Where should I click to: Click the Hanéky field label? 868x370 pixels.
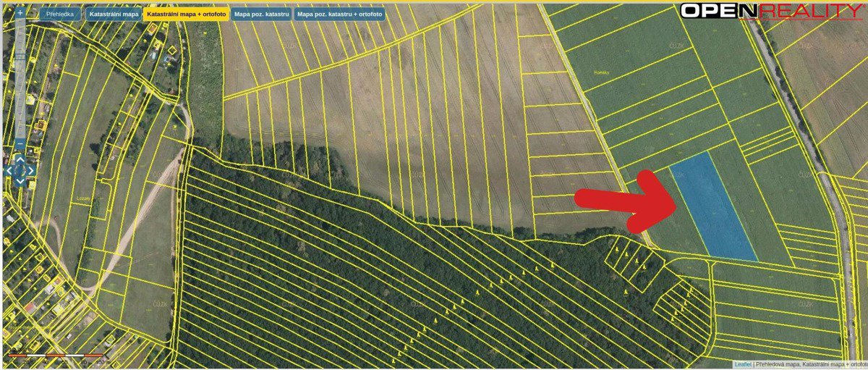pos(603,72)
